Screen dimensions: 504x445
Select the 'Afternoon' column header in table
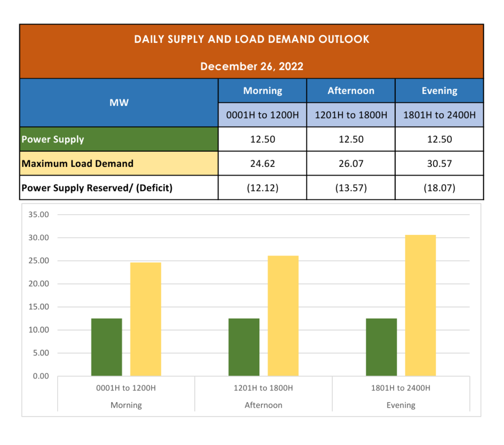click(x=350, y=91)
